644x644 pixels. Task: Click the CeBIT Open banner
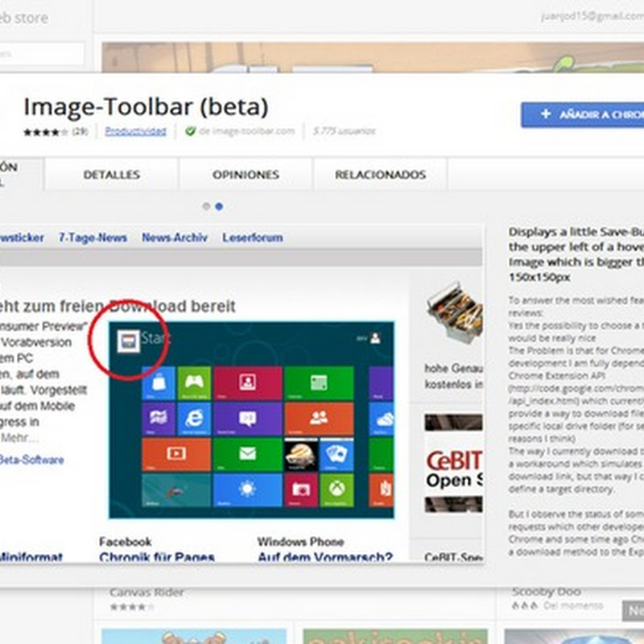point(453,464)
